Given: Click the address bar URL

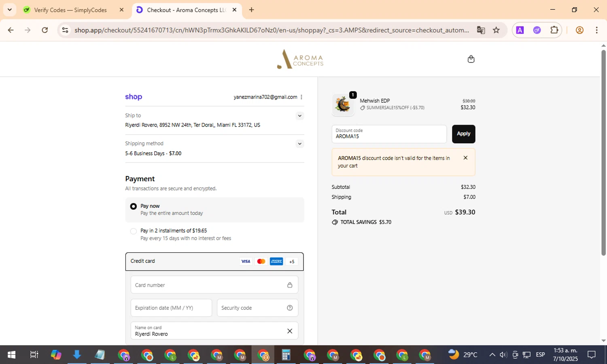Looking at the screenshot, I should pos(272,30).
